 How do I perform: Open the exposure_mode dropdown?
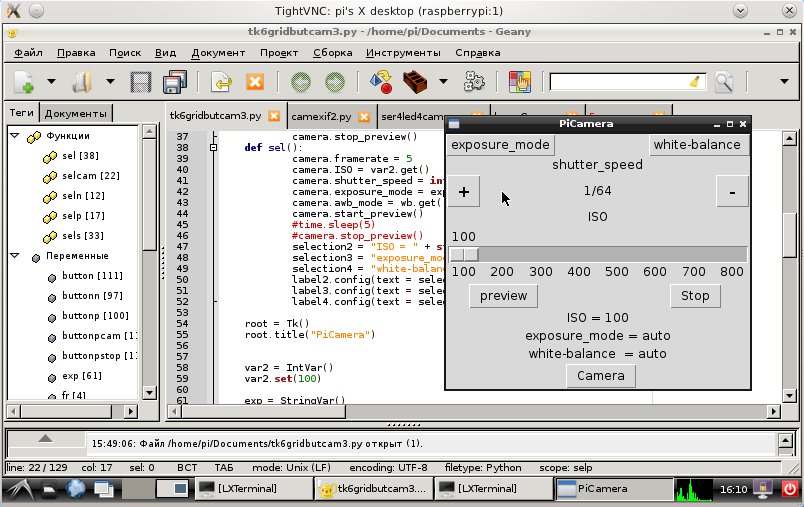point(499,145)
